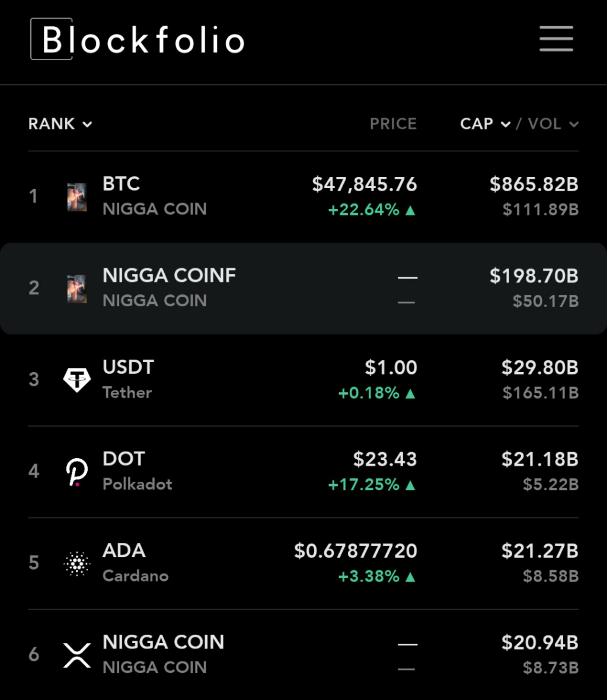The width and height of the screenshot is (607, 700).
Task: Open the hamburger menu
Action: click(556, 39)
